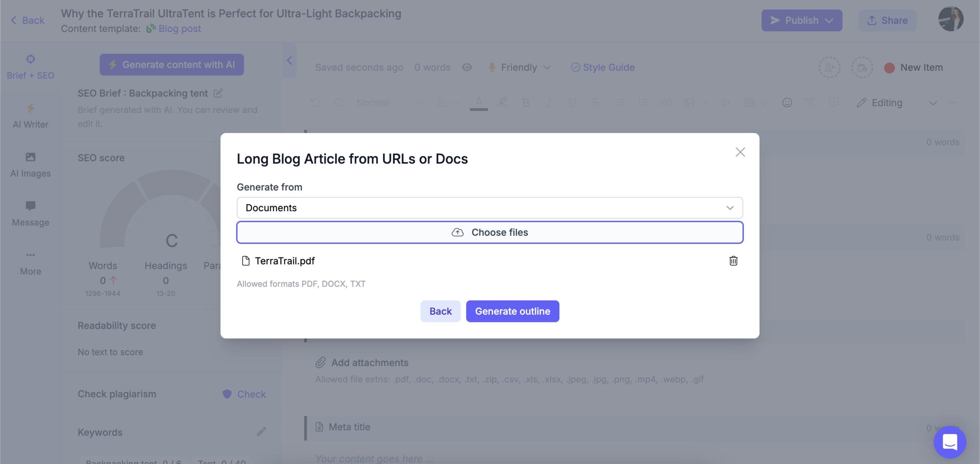Click the Share button
Screen dimensions: 980x464
887,20
